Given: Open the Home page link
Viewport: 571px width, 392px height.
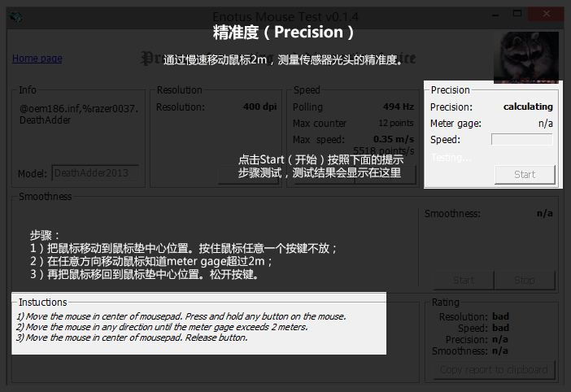Looking at the screenshot, I should pos(37,59).
